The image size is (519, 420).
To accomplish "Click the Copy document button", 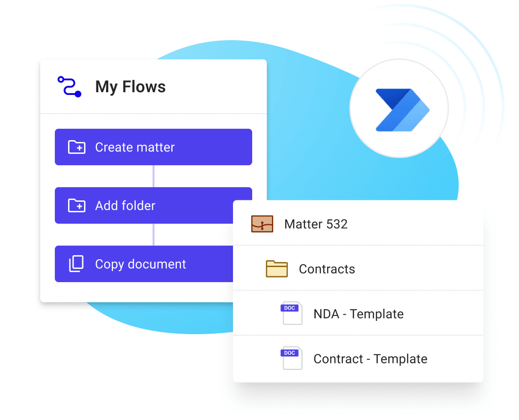I will 140,264.
